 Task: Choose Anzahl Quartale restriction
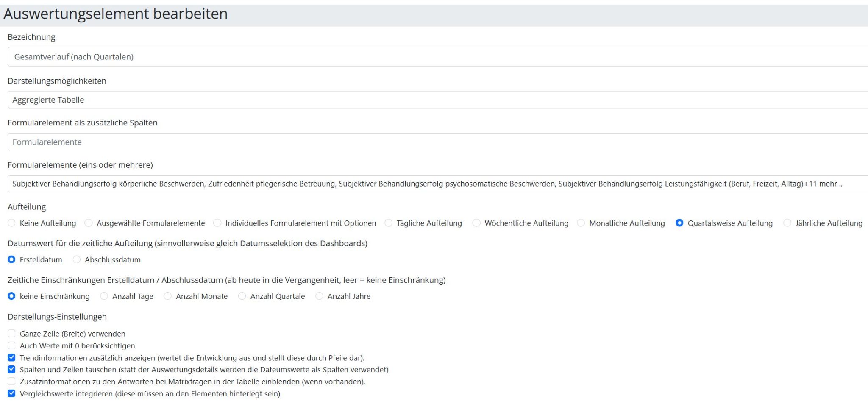(x=242, y=296)
